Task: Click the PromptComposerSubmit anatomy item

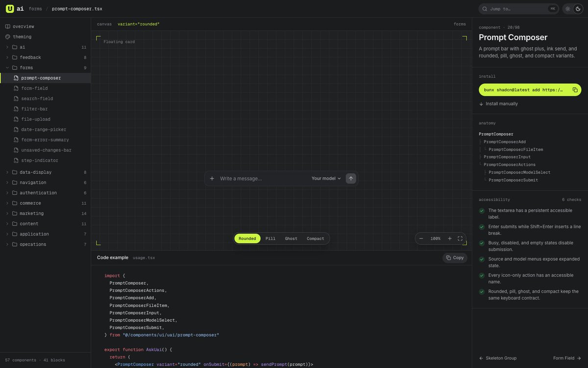Action: 513,180
